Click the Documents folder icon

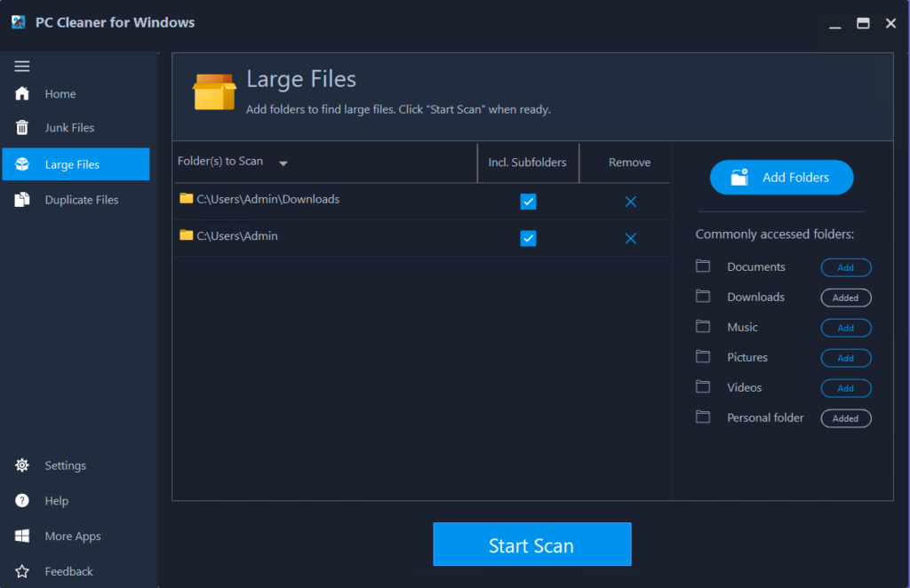[x=703, y=266]
